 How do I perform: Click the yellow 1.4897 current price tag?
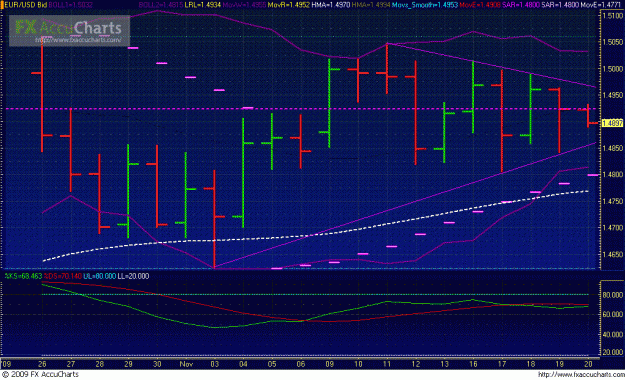(612, 123)
